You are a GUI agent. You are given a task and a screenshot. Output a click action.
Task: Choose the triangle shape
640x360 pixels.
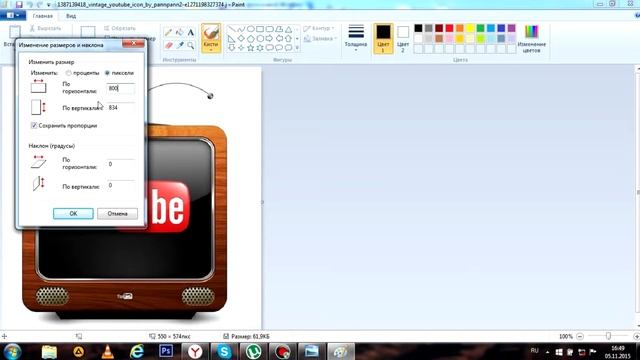[x=289, y=29]
